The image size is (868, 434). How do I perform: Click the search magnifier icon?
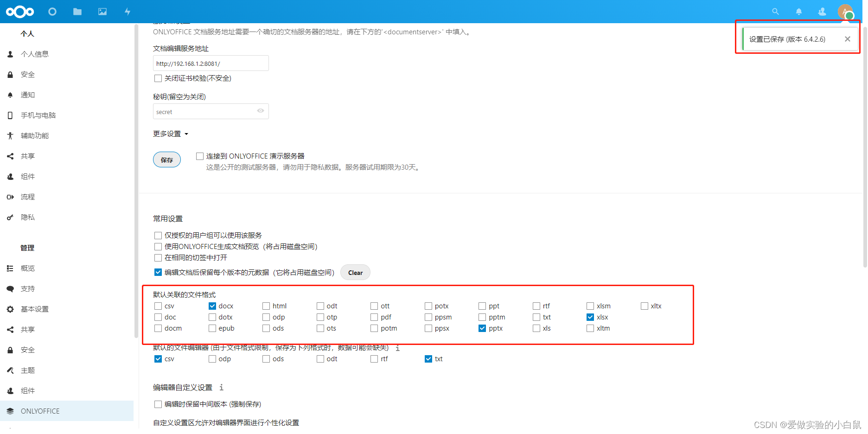point(775,12)
